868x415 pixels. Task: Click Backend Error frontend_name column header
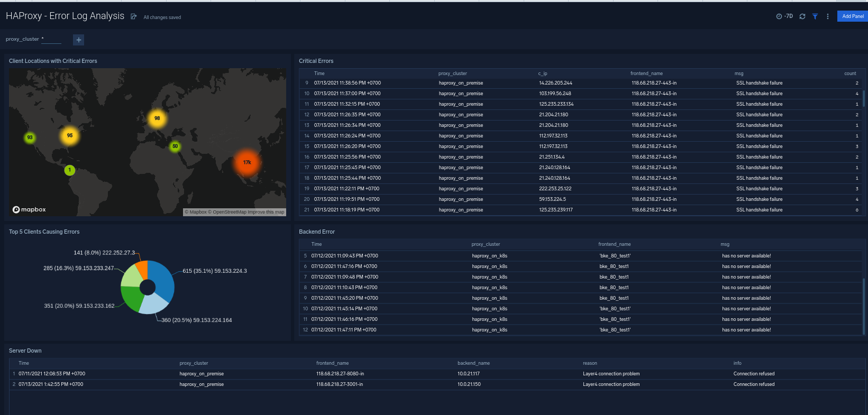click(x=614, y=244)
